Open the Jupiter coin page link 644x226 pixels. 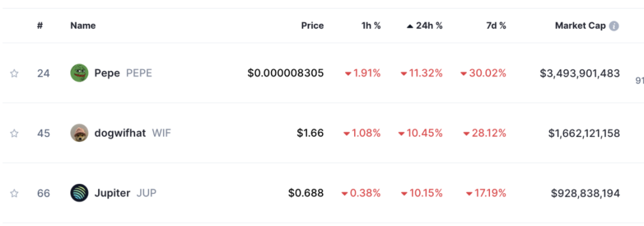click(x=112, y=193)
